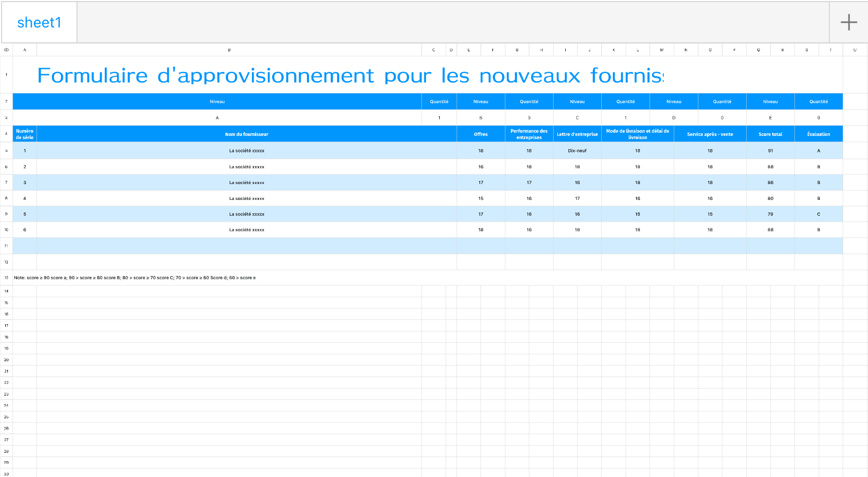Click the score total cell "79"

(x=770, y=214)
